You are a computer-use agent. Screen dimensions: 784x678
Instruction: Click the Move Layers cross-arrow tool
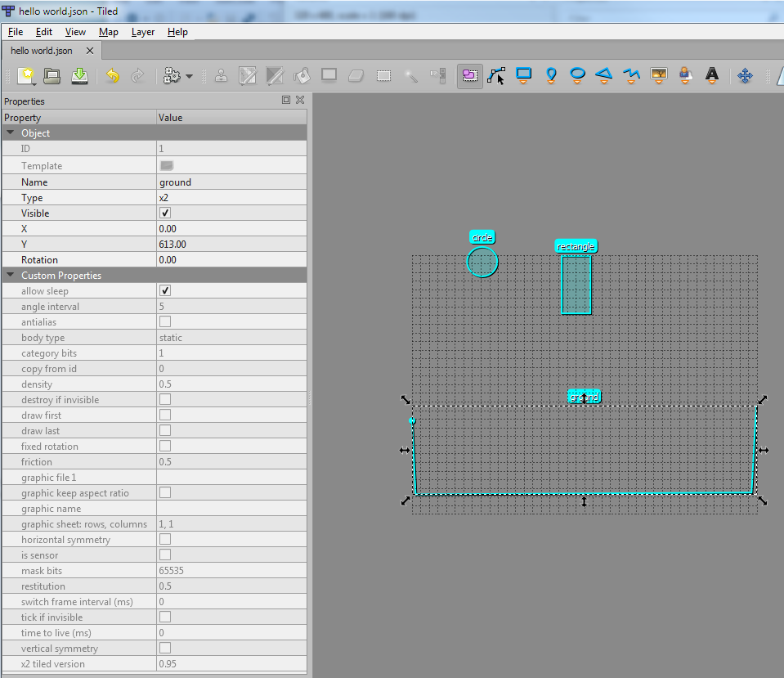(745, 76)
